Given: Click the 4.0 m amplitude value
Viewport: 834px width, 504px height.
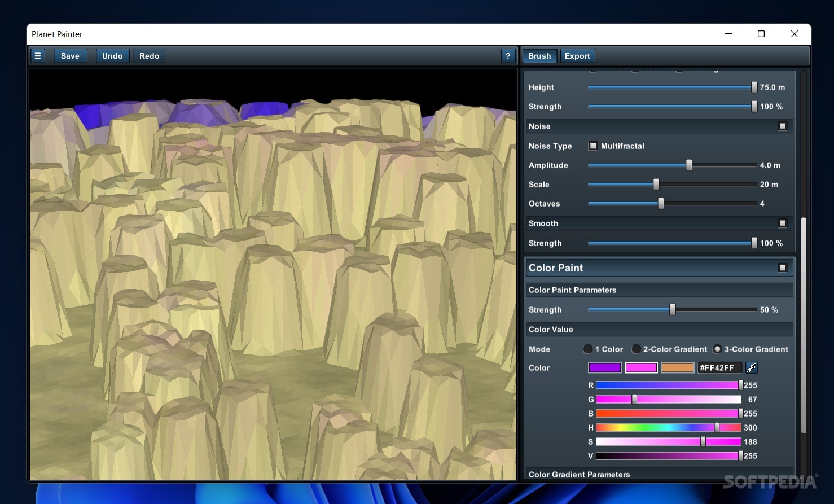Looking at the screenshot, I should coord(770,165).
